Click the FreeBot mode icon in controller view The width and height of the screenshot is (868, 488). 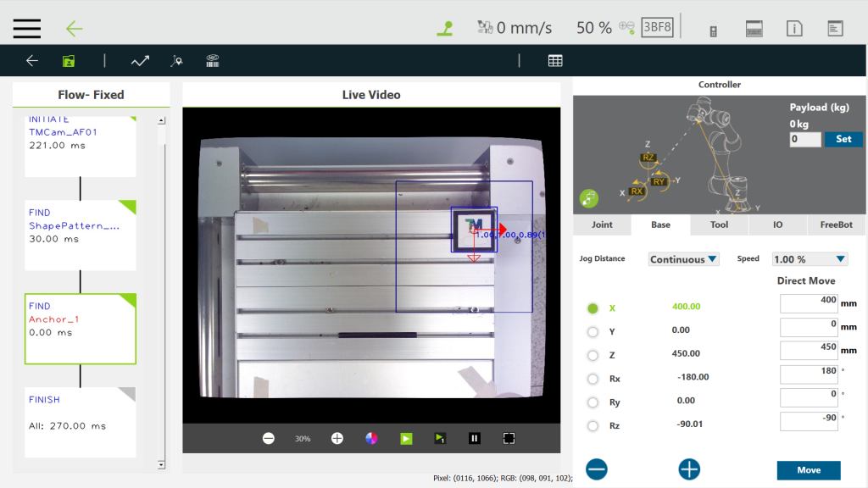(589, 198)
